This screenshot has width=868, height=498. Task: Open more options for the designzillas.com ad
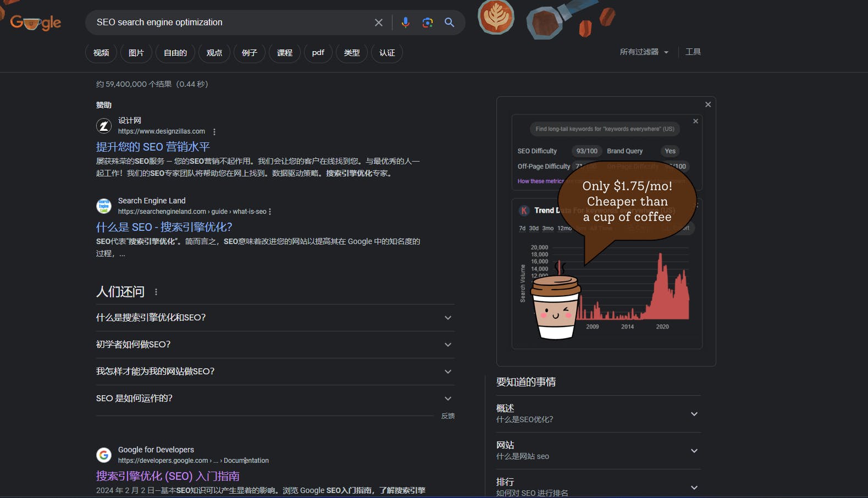[214, 132]
